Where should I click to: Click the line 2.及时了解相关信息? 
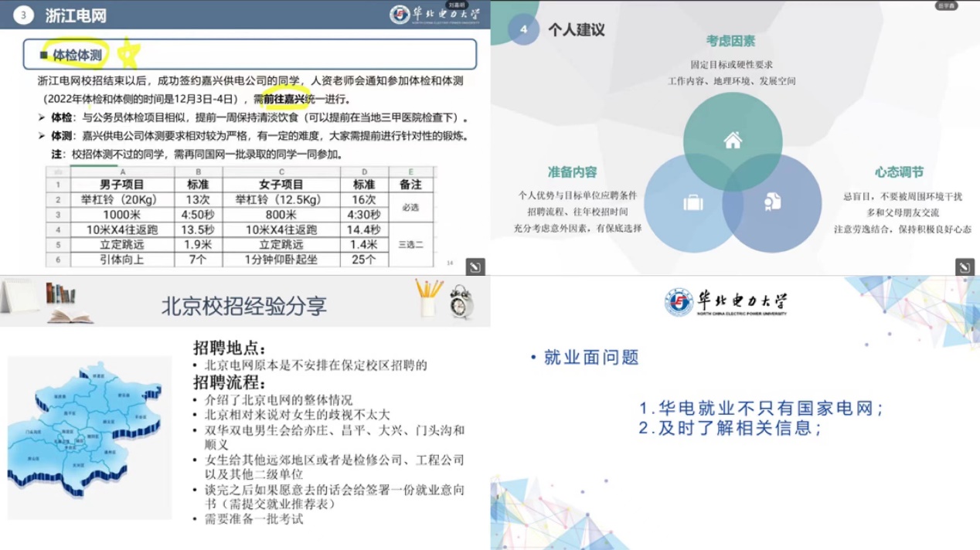tap(730, 428)
